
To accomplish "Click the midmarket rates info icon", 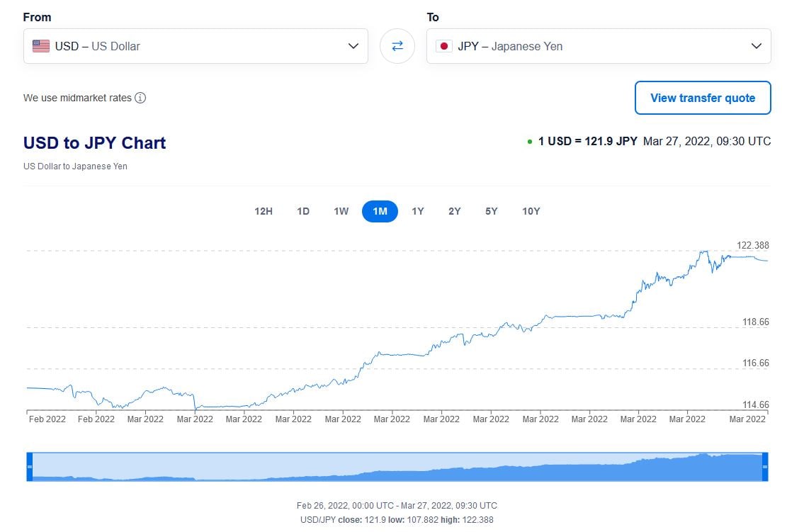I will tap(140, 98).
